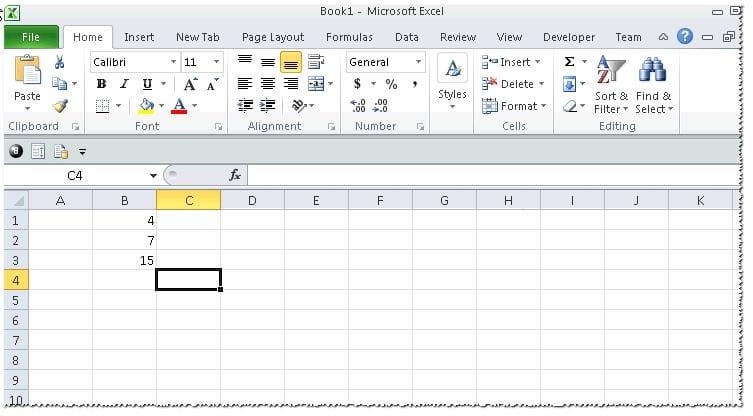Expand the General number format dropdown
Screen dimensions: 753x416
pyautogui.click(x=418, y=62)
